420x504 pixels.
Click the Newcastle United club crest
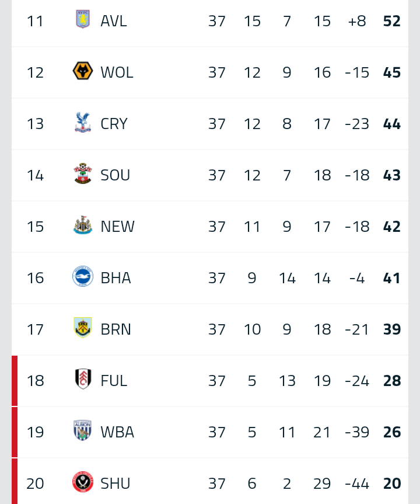click(x=83, y=226)
